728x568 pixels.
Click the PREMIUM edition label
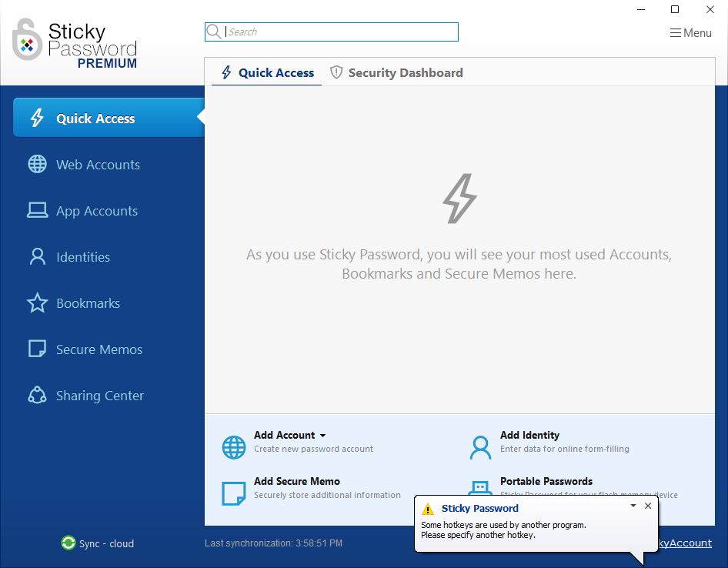107,64
